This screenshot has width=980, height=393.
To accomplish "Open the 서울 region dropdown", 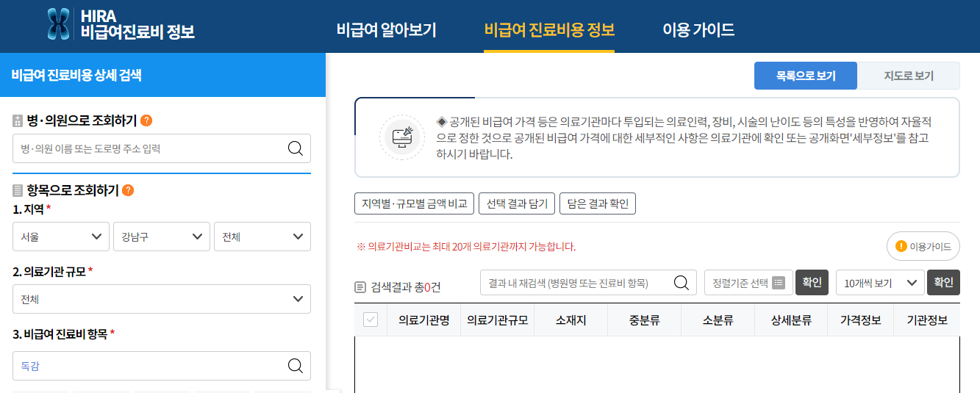I will coord(61,237).
